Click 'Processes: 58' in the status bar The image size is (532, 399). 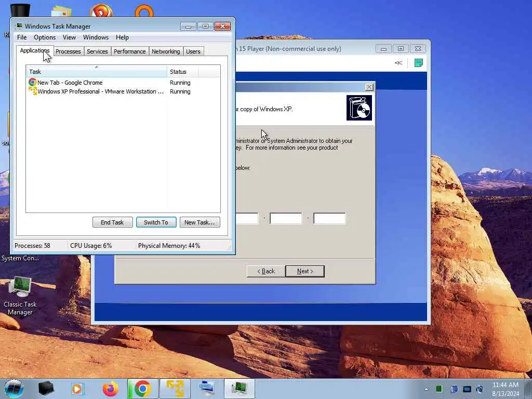click(x=32, y=246)
